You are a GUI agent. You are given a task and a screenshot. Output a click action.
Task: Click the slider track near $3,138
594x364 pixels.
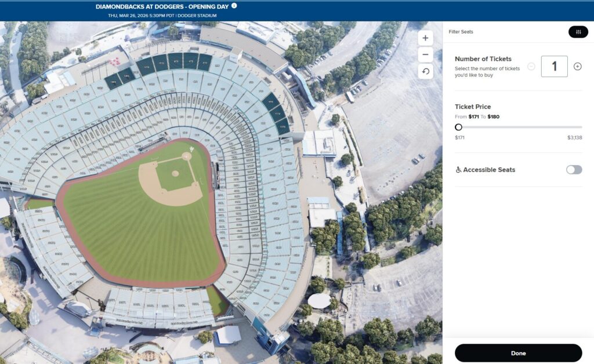[577, 127]
